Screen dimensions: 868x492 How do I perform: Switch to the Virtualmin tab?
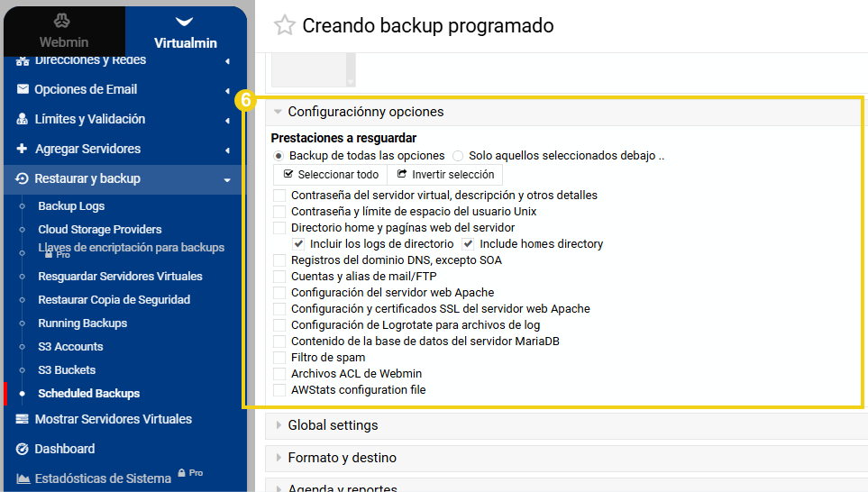(186, 31)
